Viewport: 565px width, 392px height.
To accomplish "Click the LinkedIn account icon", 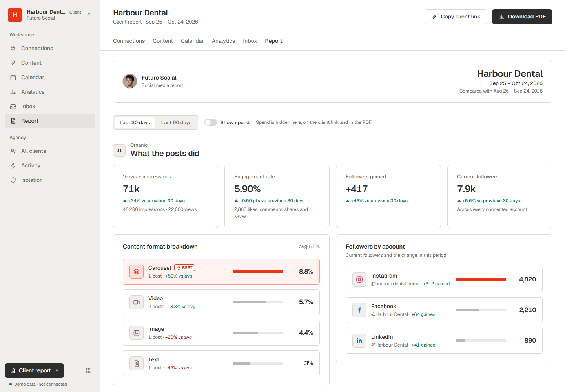I will coord(359,341).
